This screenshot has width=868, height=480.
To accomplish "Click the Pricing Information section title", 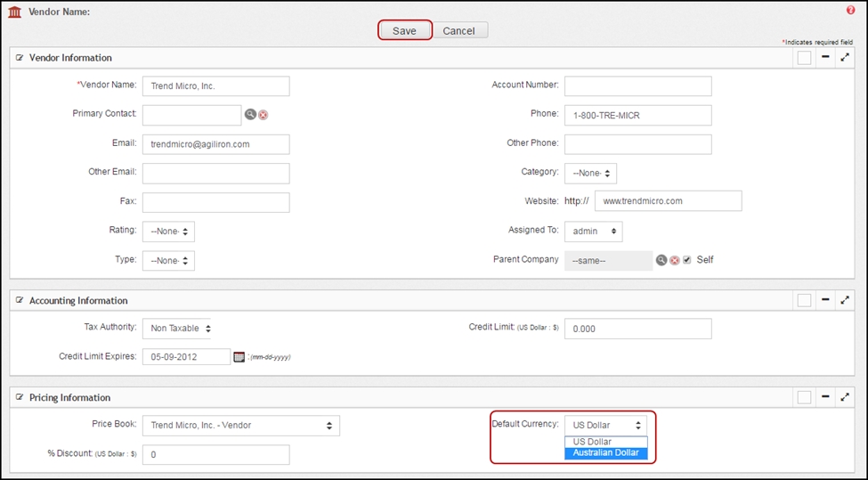I will 69,397.
